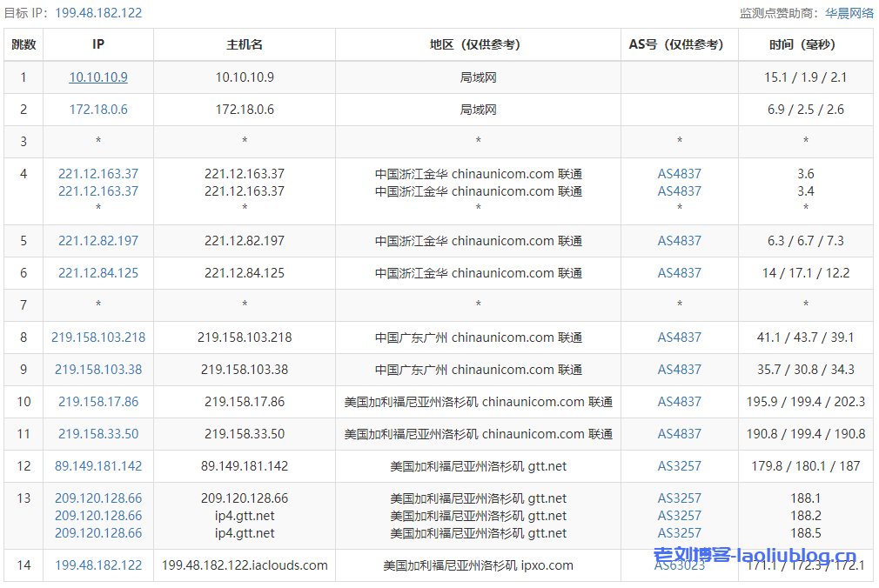This screenshot has width=879, height=588.
Task: Select the 地区（仅供参考）column header
Action: 478,44
